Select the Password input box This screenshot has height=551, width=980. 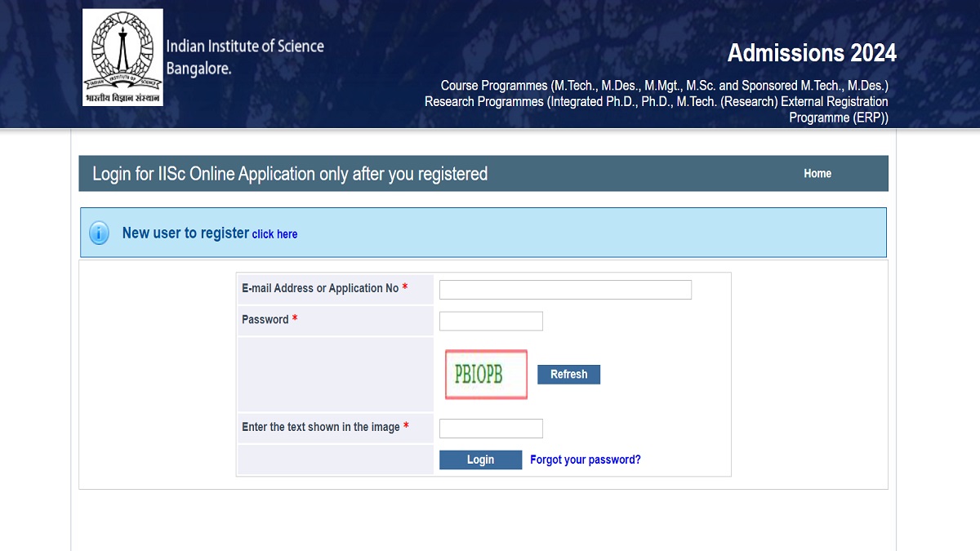(491, 321)
